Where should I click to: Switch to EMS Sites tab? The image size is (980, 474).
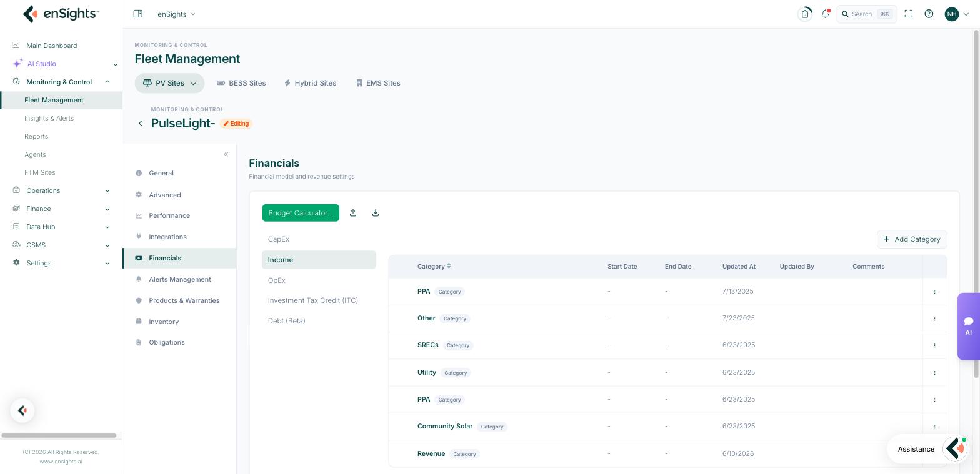(378, 83)
